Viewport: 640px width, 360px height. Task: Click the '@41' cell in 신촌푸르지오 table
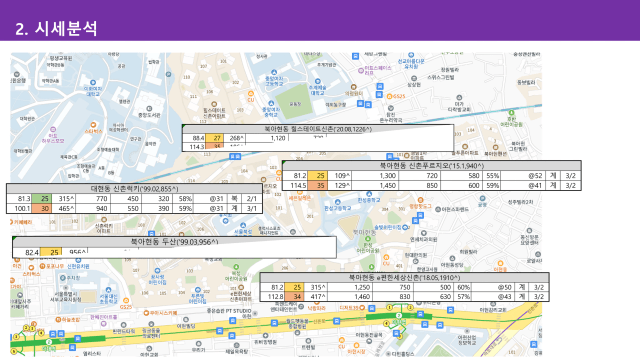(x=523, y=185)
